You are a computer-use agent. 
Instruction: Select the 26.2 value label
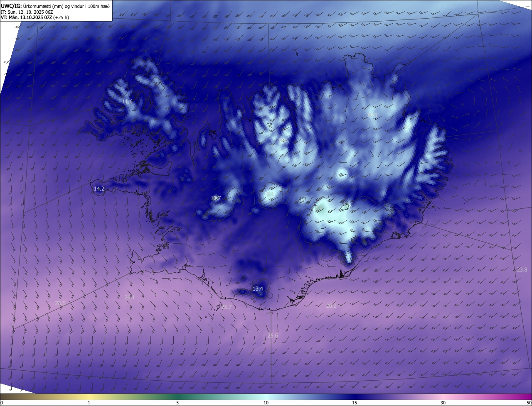point(331,306)
